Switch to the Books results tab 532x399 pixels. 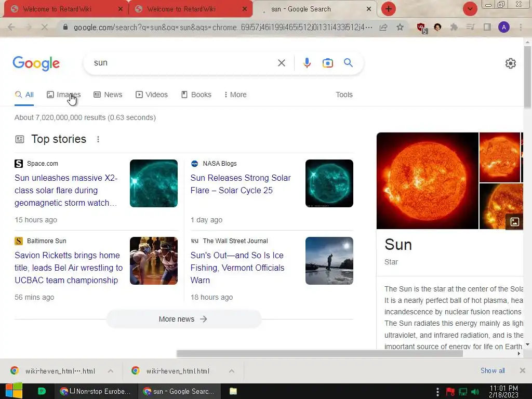(196, 95)
